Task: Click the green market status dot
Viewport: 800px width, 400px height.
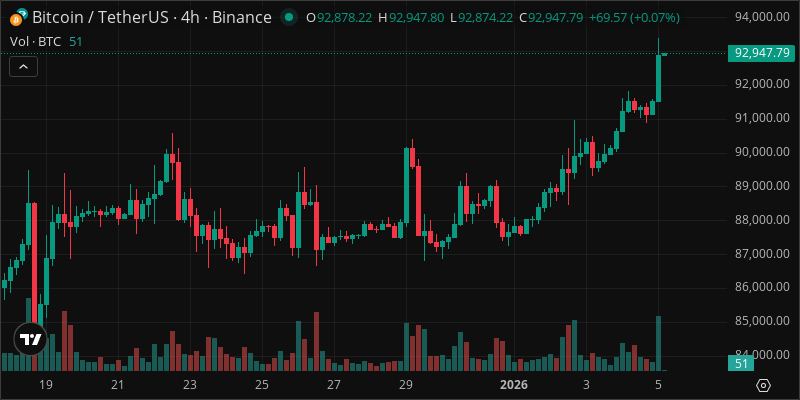Action: tap(289, 18)
